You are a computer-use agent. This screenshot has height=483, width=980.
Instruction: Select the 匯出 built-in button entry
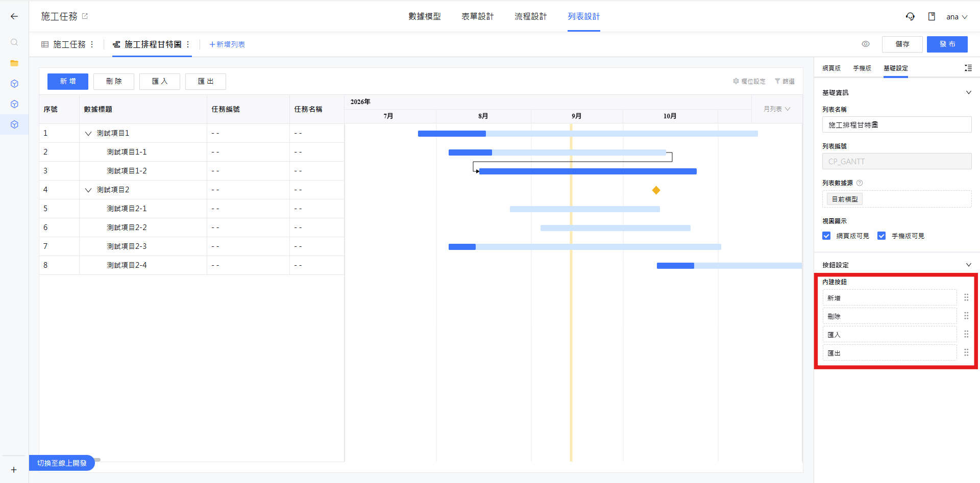(x=890, y=353)
